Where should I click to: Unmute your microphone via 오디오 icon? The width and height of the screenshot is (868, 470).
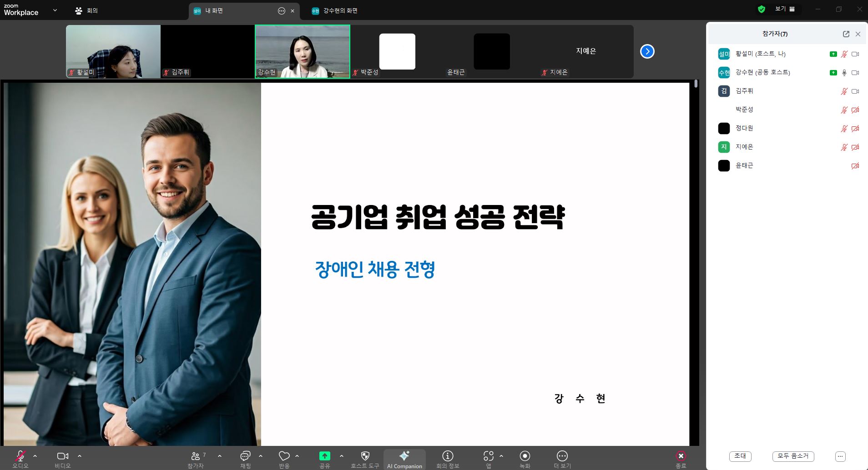pos(19,456)
